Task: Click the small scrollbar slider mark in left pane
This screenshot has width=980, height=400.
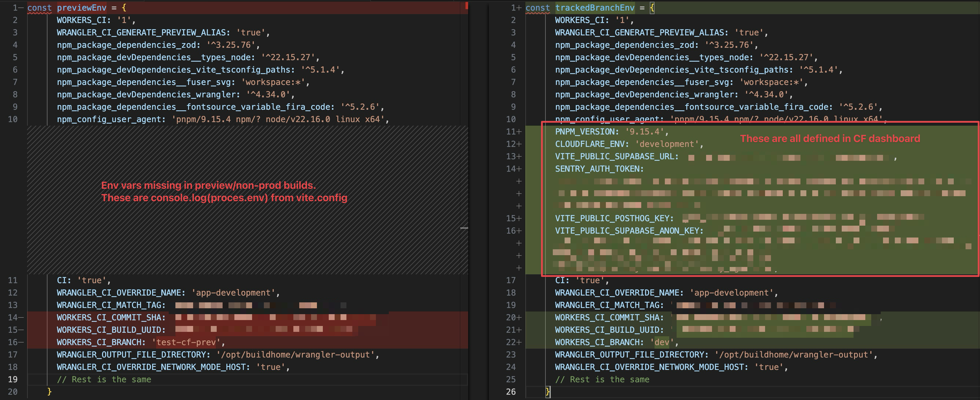Action: coord(464,228)
